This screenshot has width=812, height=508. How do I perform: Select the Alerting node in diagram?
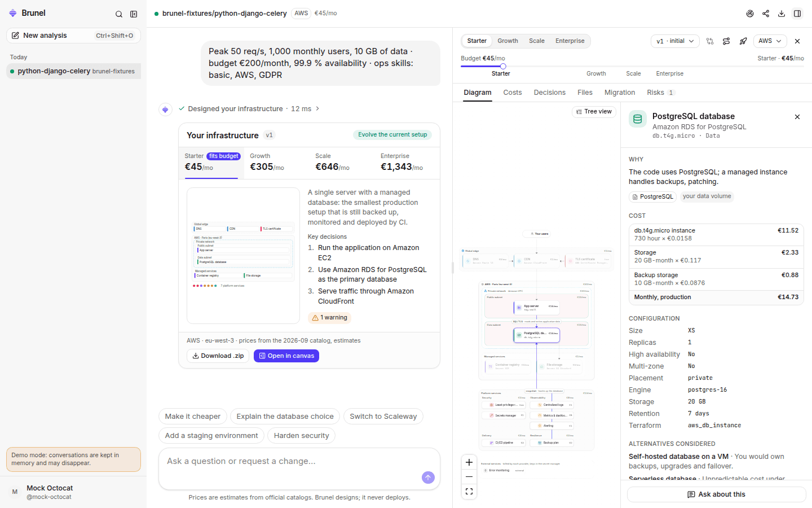click(x=552, y=426)
